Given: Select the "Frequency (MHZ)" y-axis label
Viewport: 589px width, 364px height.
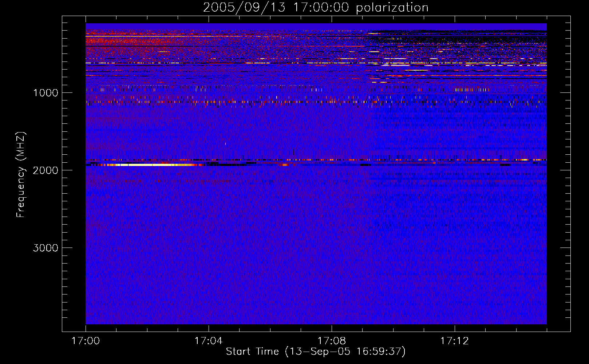Looking at the screenshot, I should pyautogui.click(x=21, y=175).
